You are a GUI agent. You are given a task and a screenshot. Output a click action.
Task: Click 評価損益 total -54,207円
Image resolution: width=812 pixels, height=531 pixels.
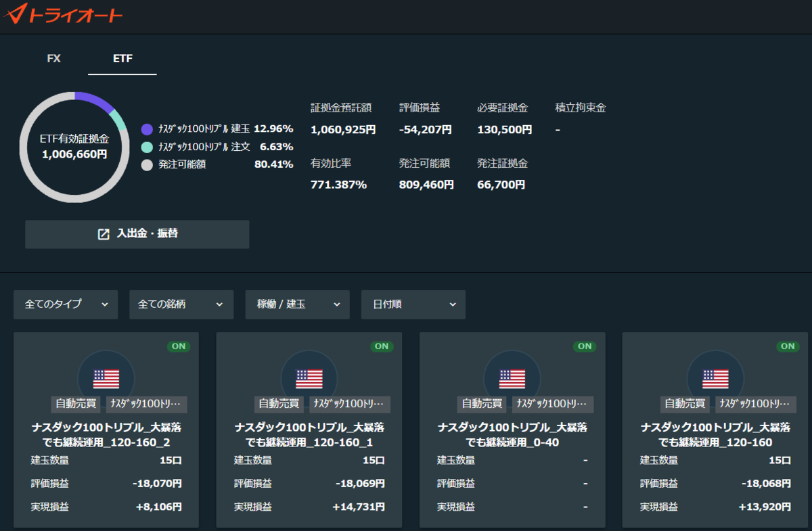pos(426,130)
